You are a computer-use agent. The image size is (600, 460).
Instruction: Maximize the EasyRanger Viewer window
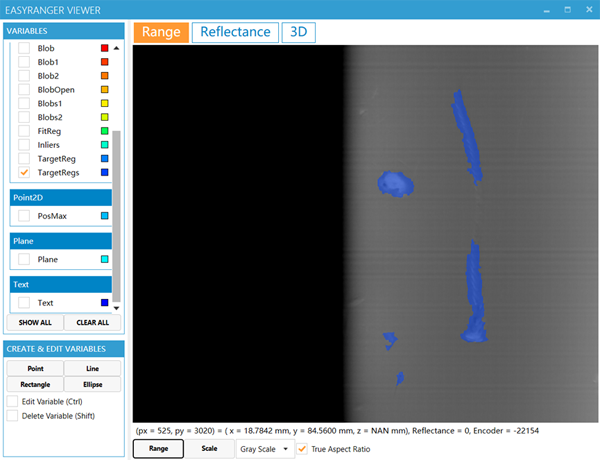[x=567, y=9]
